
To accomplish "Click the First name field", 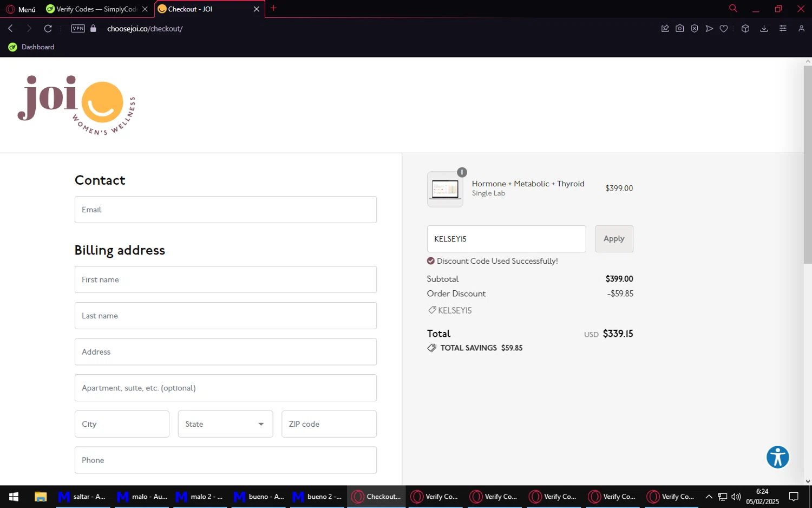I will (x=226, y=279).
